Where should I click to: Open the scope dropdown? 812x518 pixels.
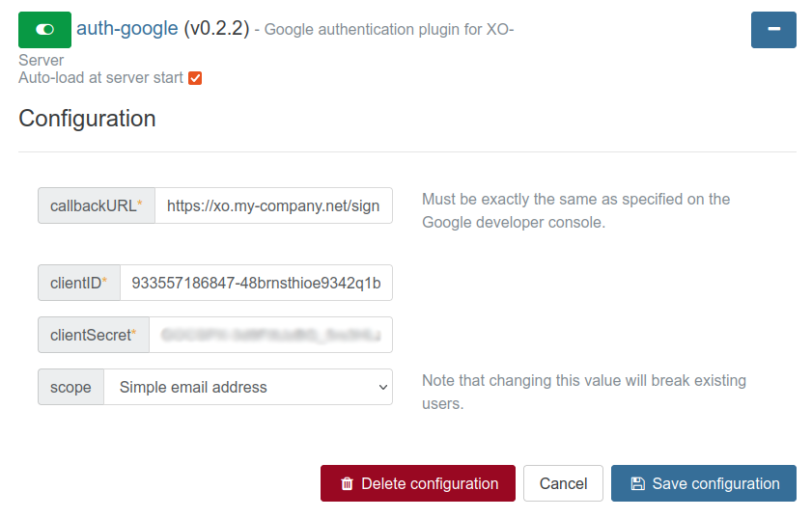pyautogui.click(x=247, y=387)
